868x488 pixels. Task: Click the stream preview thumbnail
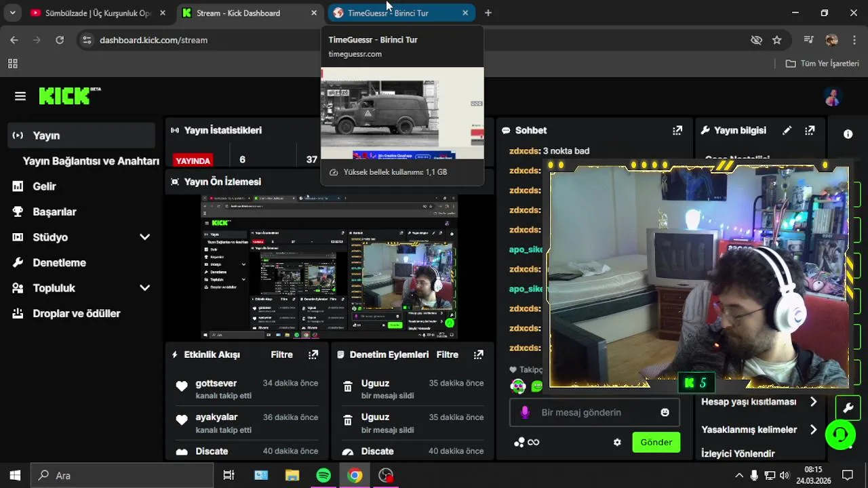(329, 267)
